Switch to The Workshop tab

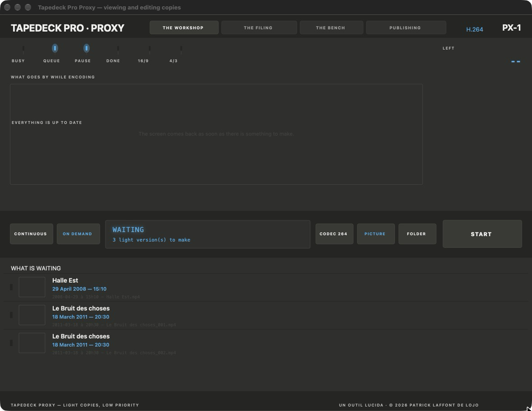(x=184, y=27)
